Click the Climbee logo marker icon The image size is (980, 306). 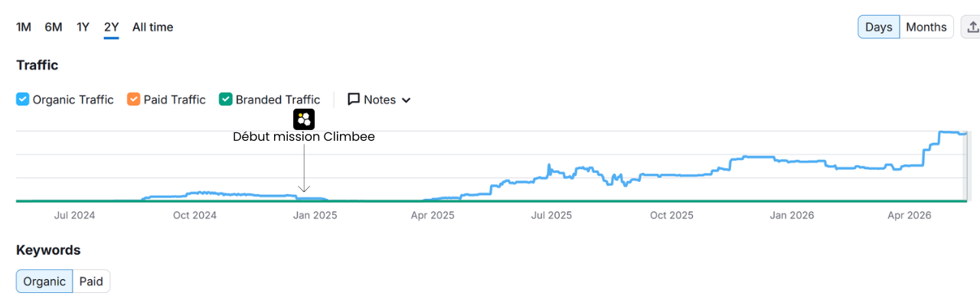[304, 119]
